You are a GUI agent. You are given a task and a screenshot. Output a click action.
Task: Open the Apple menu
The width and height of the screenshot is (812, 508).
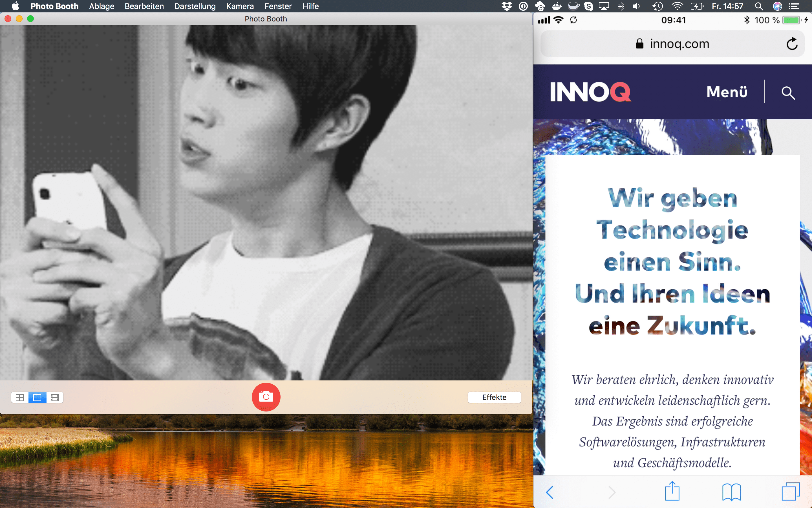coord(15,6)
